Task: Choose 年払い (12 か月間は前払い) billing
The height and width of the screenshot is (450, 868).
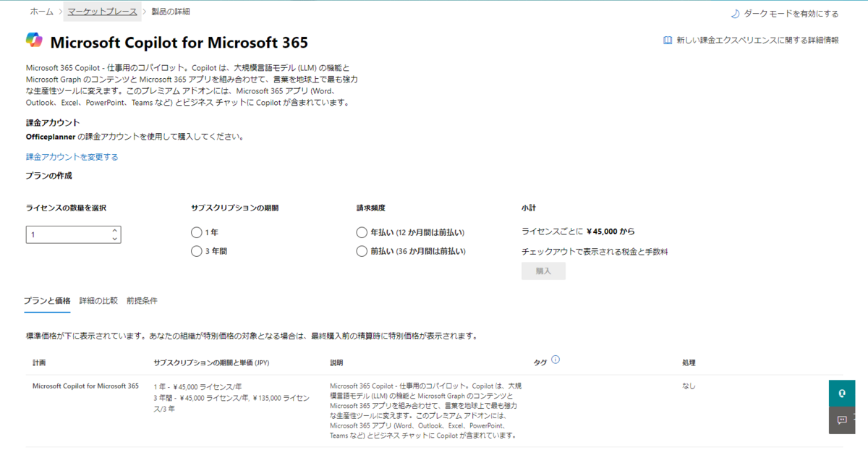Action: click(x=362, y=232)
